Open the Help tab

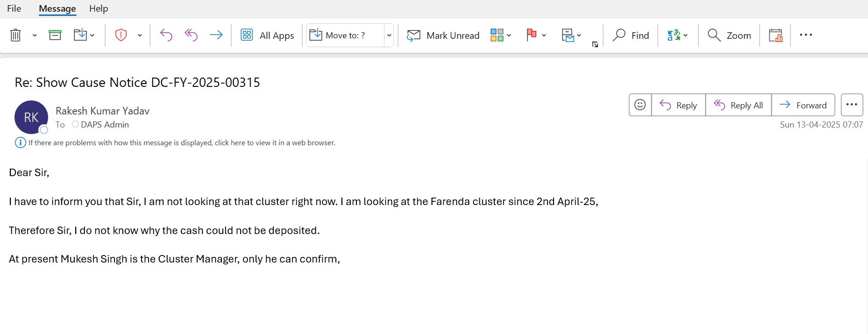pos(99,8)
